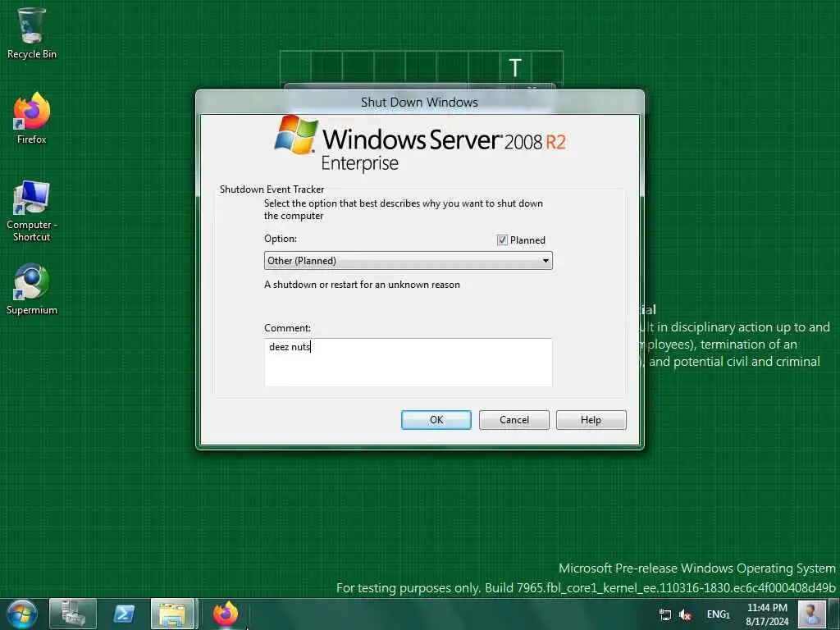Select the Supermium desktop shortcut

coord(32,289)
